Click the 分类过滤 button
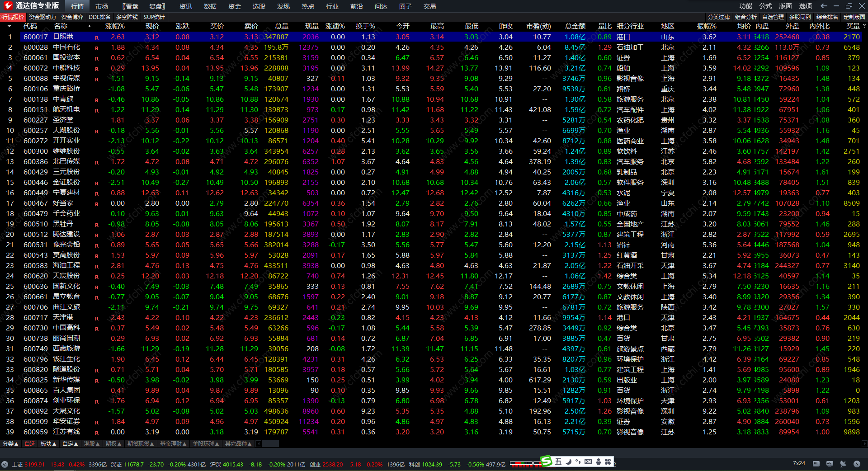The height and width of the screenshot is (471, 868). pyautogui.click(x=719, y=17)
